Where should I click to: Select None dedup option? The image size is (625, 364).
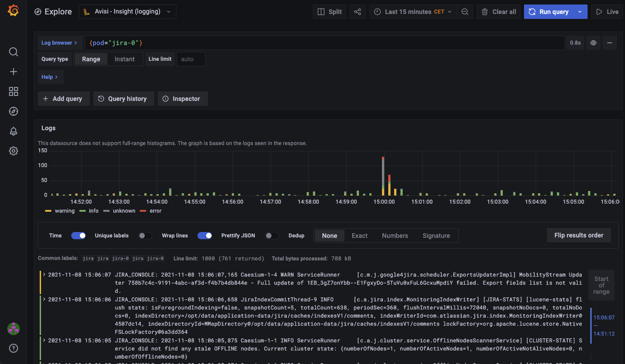point(330,236)
